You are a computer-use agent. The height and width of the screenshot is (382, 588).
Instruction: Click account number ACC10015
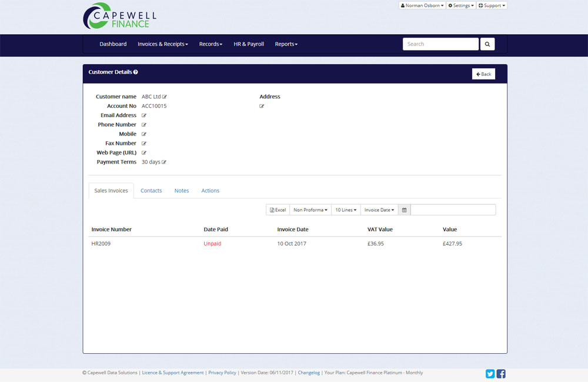pyautogui.click(x=154, y=106)
